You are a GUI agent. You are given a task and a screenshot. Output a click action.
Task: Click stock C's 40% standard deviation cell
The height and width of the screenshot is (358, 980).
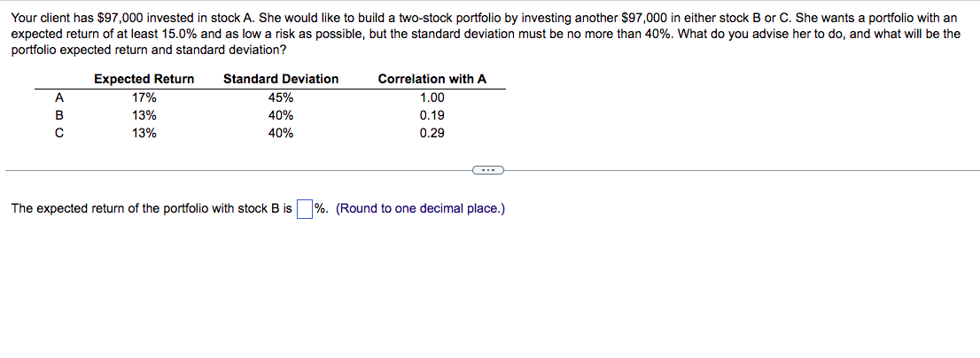click(281, 133)
